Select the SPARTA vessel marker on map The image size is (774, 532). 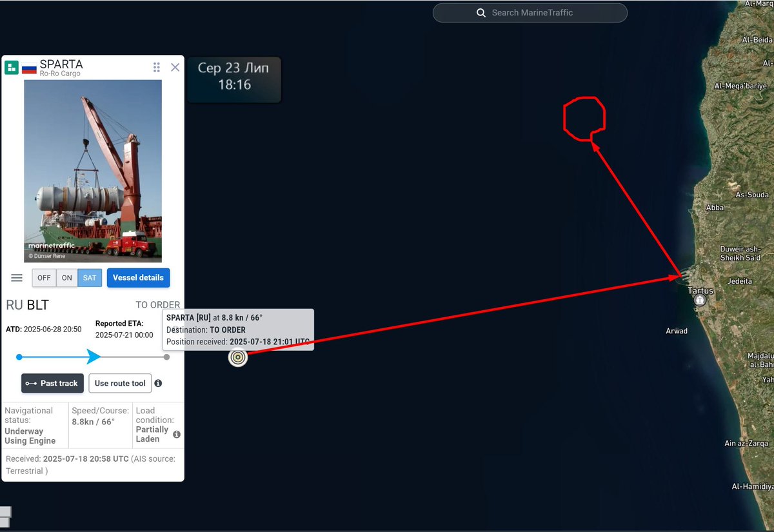(x=238, y=357)
